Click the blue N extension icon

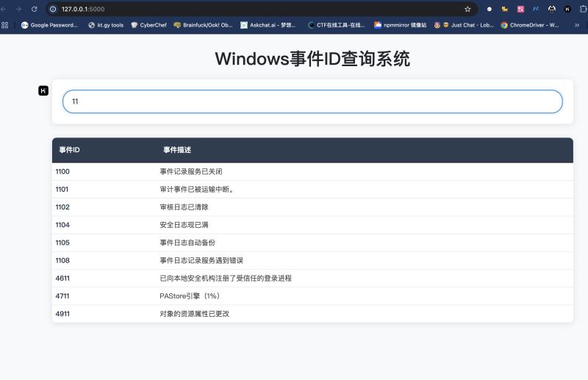537,9
